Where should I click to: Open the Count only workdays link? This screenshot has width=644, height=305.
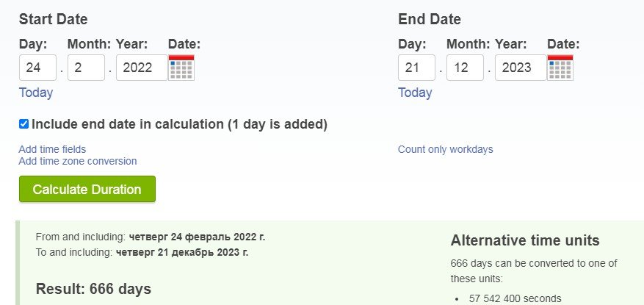point(445,149)
